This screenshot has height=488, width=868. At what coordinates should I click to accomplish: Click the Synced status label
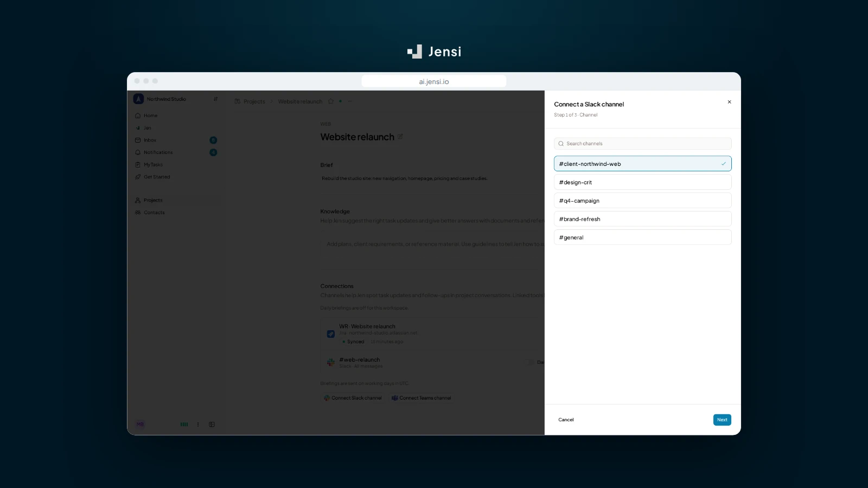click(x=353, y=342)
